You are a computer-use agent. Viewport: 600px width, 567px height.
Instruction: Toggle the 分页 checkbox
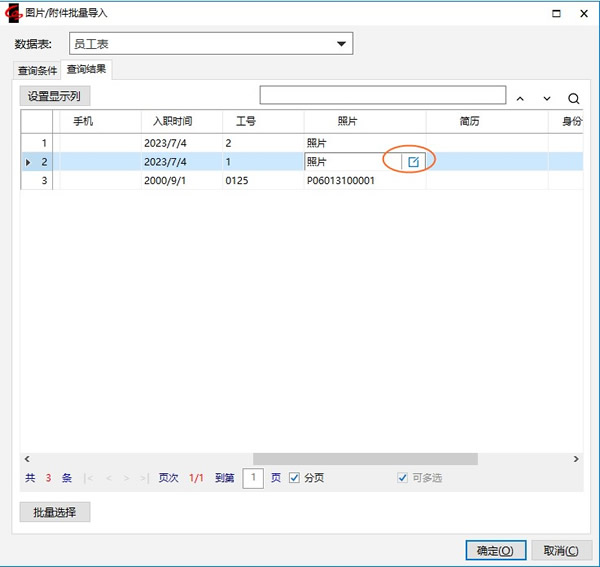pos(294,478)
